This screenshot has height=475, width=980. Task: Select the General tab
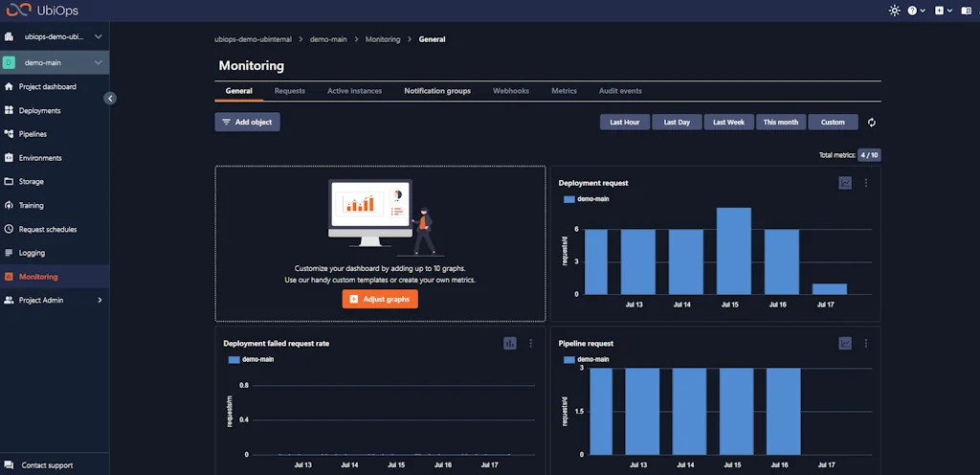pos(238,91)
